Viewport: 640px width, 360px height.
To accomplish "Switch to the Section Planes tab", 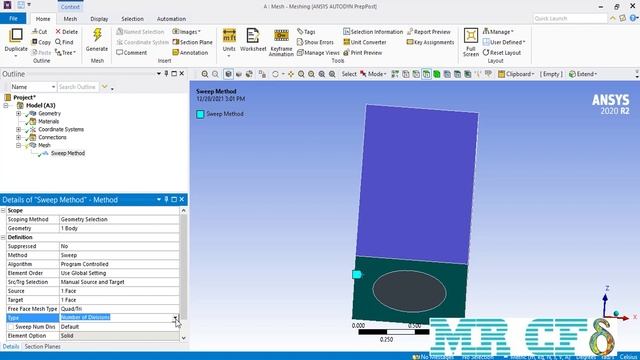I will (42, 347).
